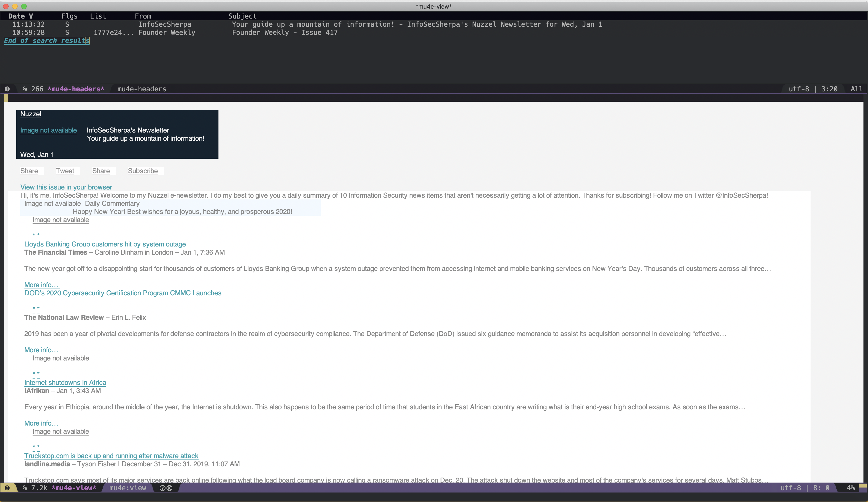Click the Flgs column header

pos(70,16)
